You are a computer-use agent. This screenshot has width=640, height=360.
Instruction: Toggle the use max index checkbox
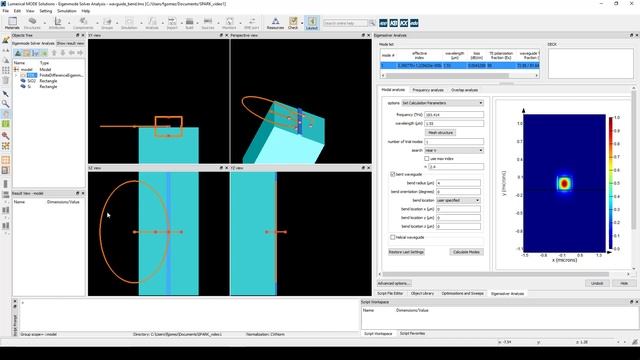[x=427, y=158]
